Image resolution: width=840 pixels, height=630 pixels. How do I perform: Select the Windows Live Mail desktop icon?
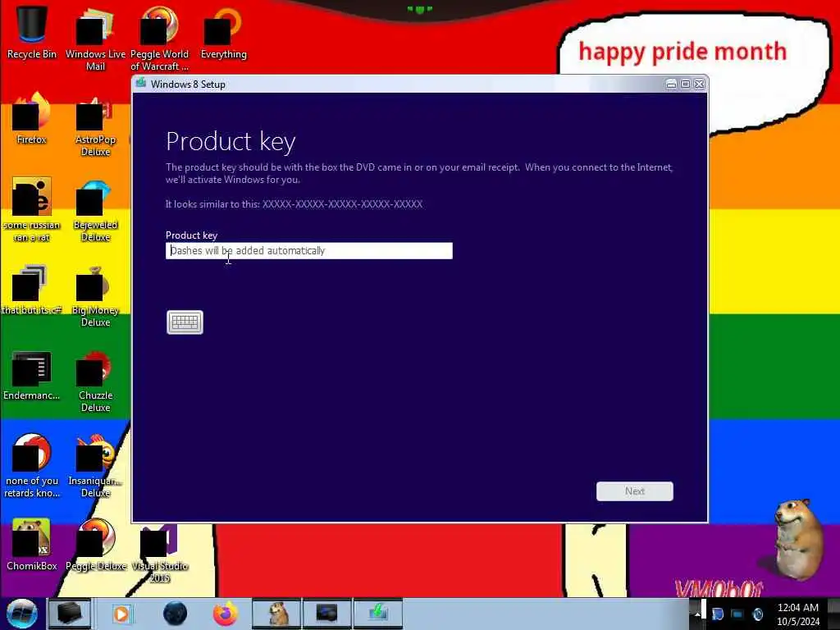point(95,38)
